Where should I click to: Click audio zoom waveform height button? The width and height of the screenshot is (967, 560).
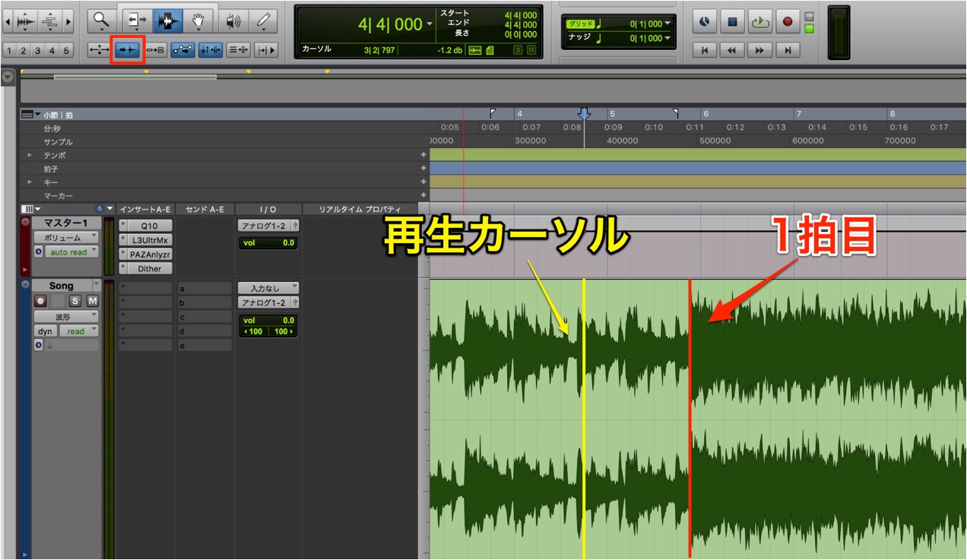coord(26,21)
